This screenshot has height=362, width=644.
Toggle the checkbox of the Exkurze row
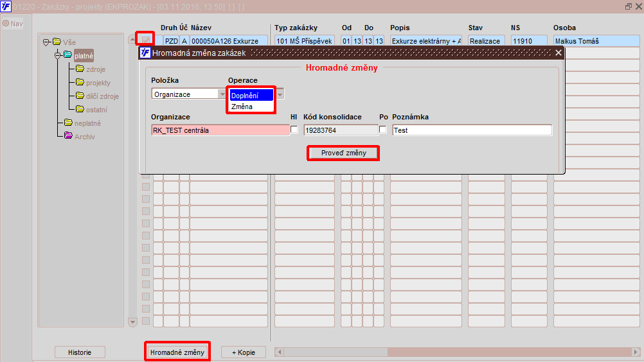145,40
